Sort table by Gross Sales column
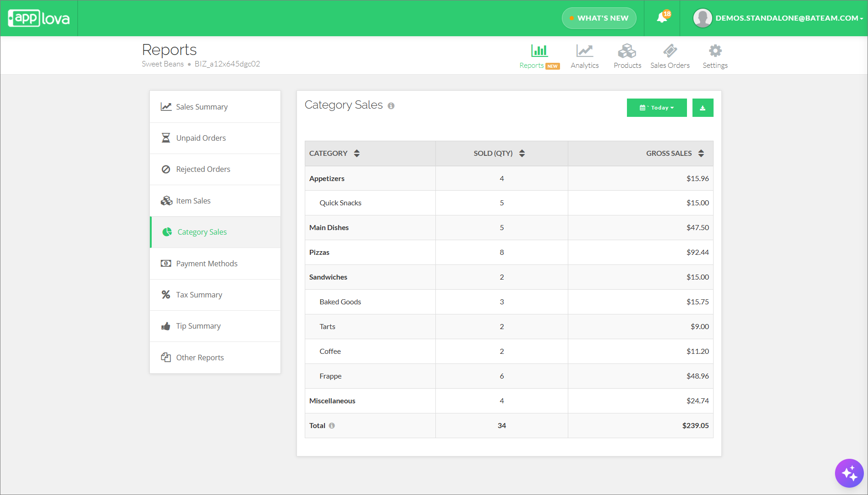Screen dimensions: 868x495 (x=701, y=154)
